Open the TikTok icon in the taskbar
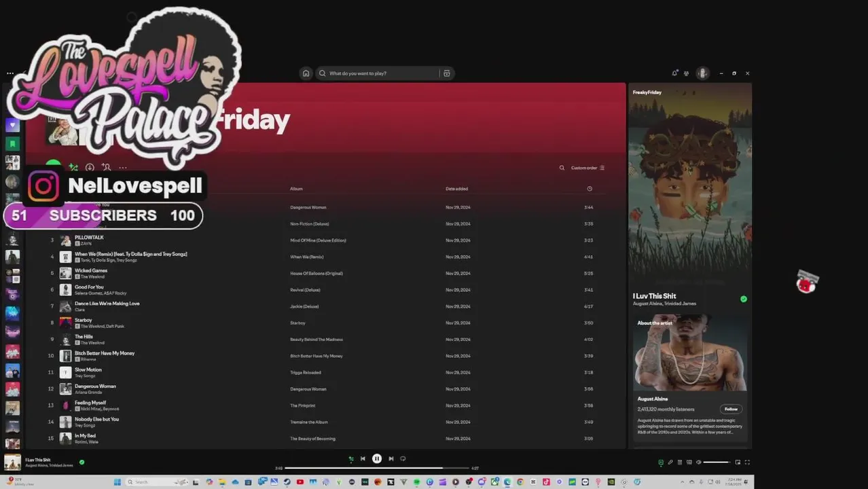 [x=546, y=482]
